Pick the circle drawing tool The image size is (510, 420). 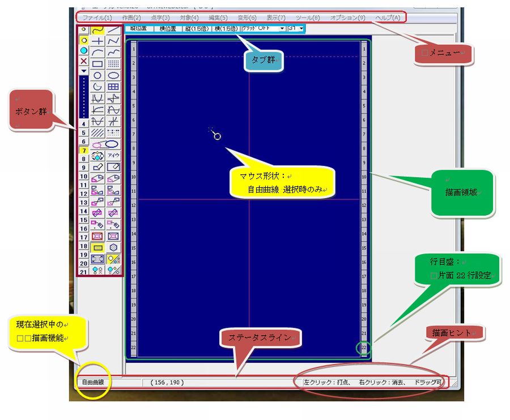[x=98, y=75]
